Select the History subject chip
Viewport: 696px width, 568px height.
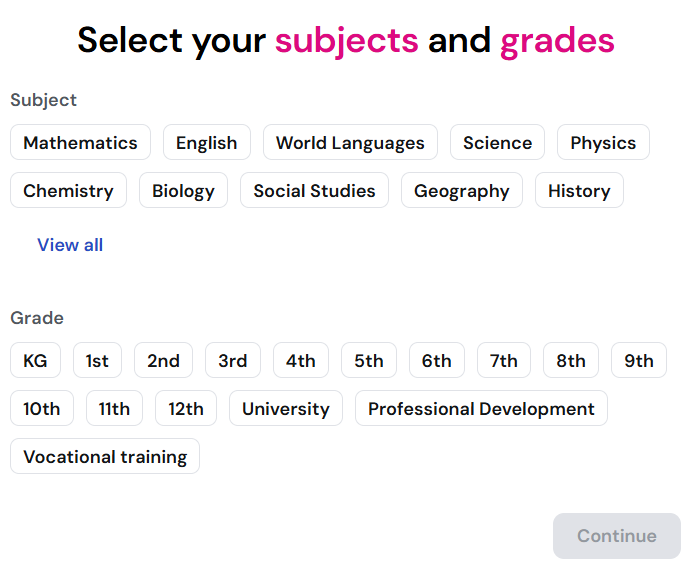coord(579,191)
